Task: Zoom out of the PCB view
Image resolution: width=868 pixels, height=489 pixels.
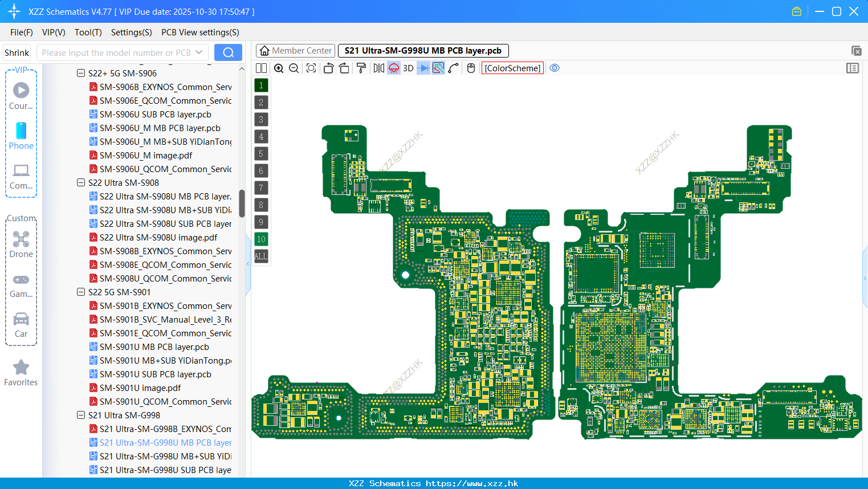Action: (x=294, y=68)
